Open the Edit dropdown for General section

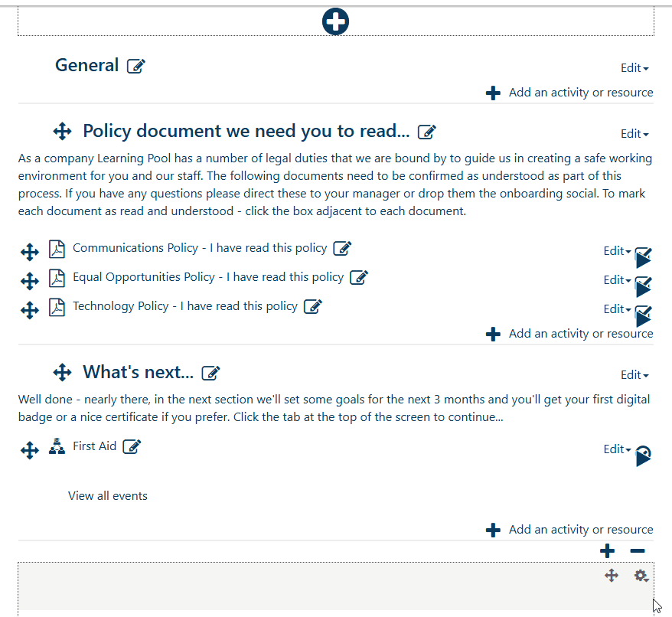click(x=633, y=67)
